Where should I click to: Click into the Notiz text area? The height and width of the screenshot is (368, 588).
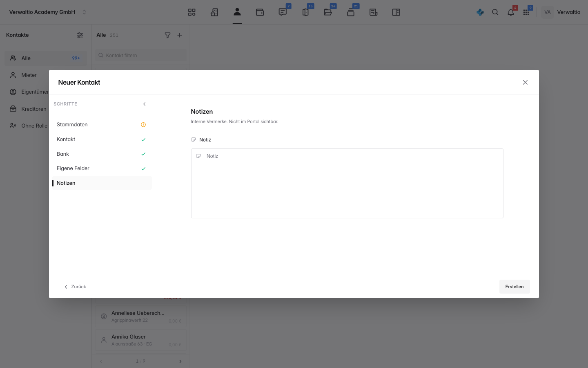click(347, 183)
